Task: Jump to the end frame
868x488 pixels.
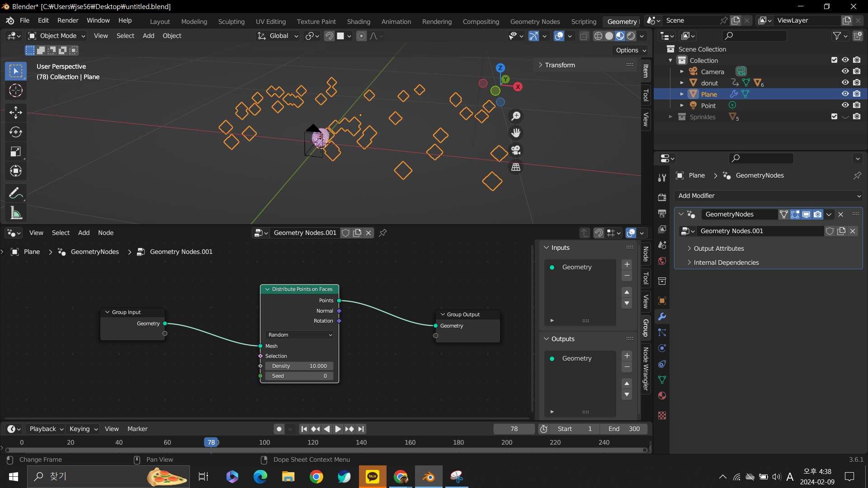Action: (361, 429)
